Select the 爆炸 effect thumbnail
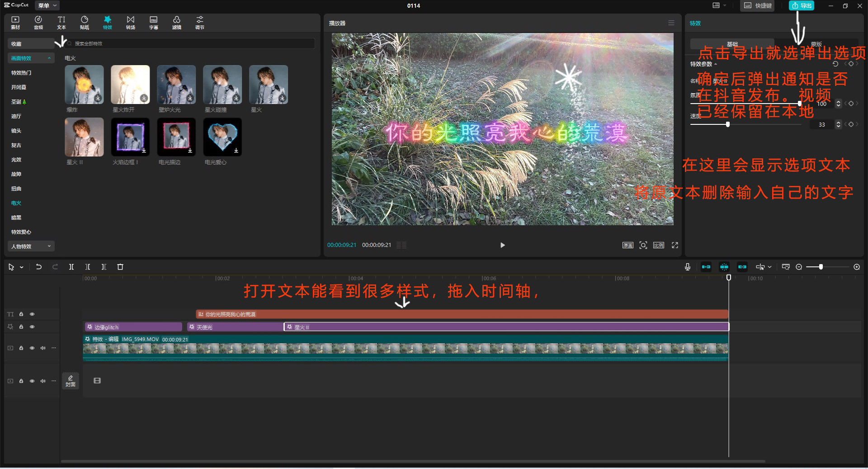Image resolution: width=868 pixels, height=469 pixels. coord(84,85)
